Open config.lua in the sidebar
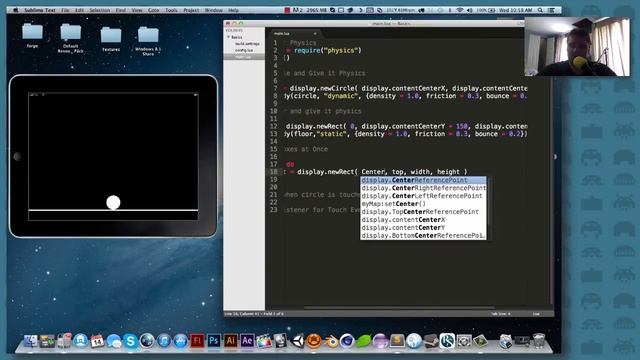This screenshot has height=360, width=640. [244, 50]
